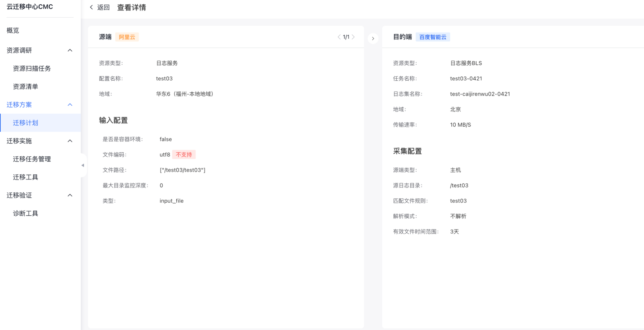Click the 输入配置 section heading
The height and width of the screenshot is (330, 644).
[113, 120]
